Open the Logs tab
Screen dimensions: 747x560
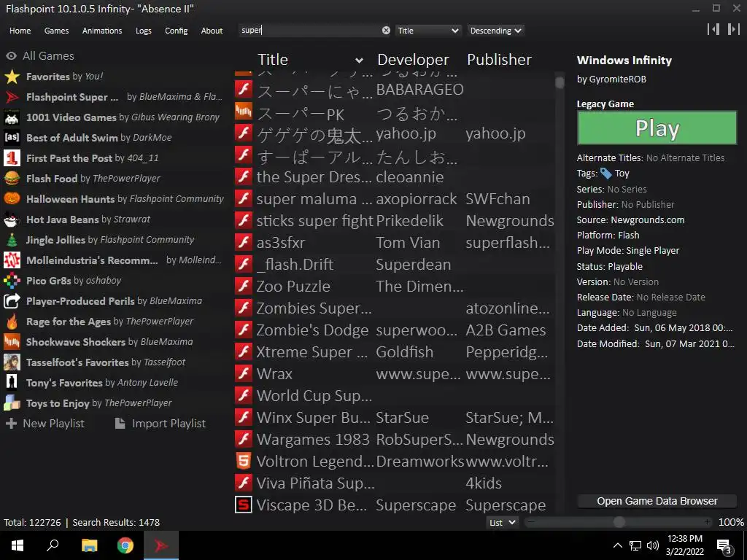tap(144, 31)
